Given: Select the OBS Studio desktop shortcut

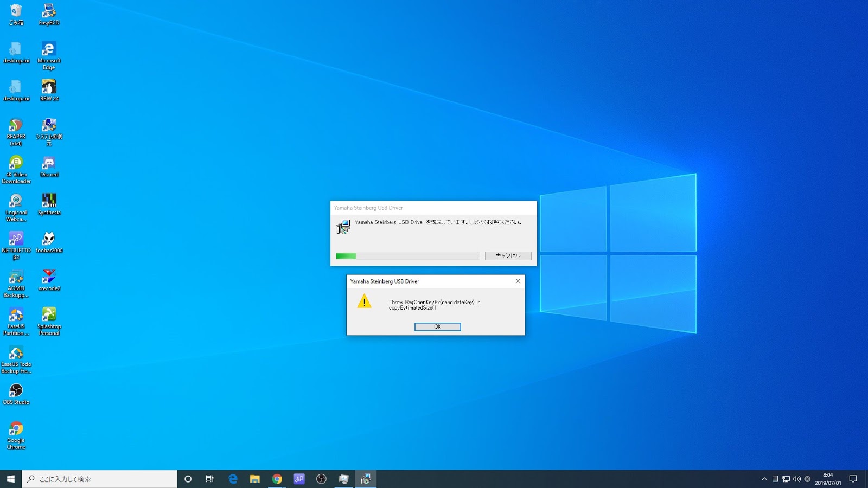Looking at the screenshot, I should 16,394.
